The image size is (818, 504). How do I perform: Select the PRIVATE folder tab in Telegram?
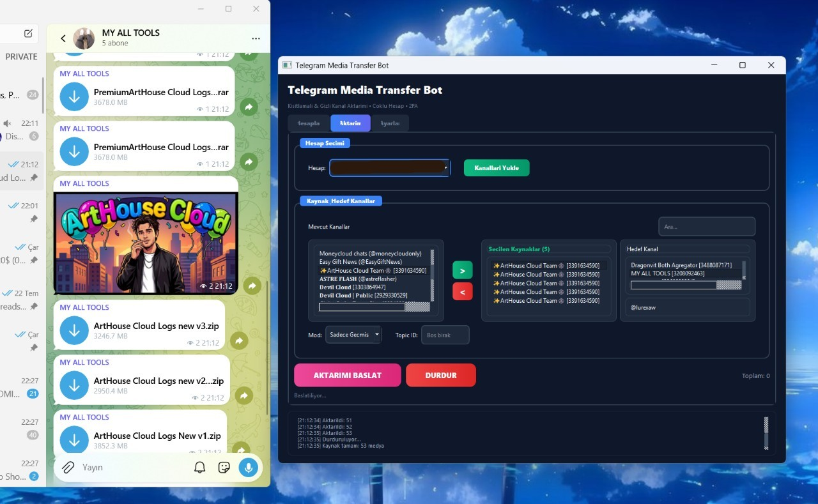21,56
